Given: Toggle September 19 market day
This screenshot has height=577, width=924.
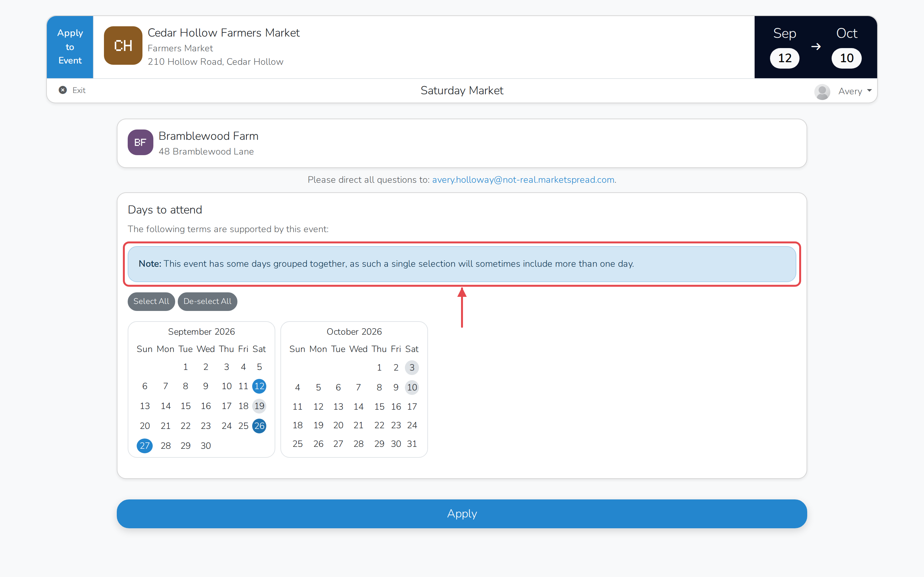Looking at the screenshot, I should click(x=259, y=406).
